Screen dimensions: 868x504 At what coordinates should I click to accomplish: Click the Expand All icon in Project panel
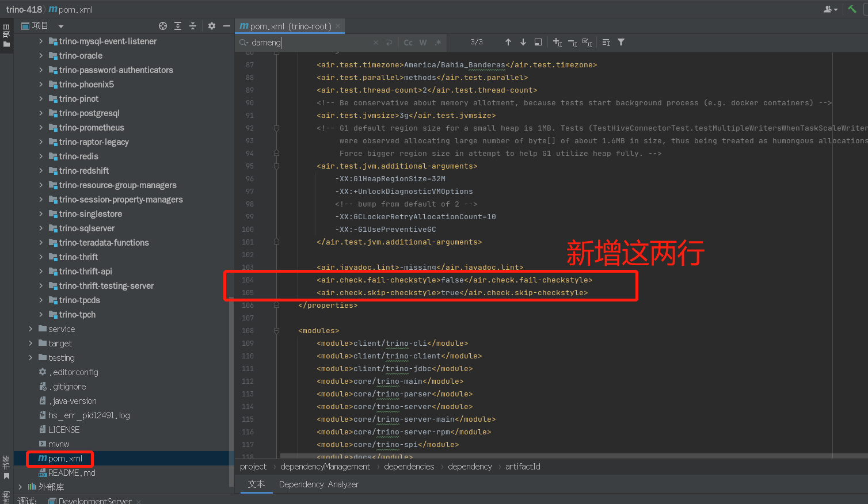[178, 26]
